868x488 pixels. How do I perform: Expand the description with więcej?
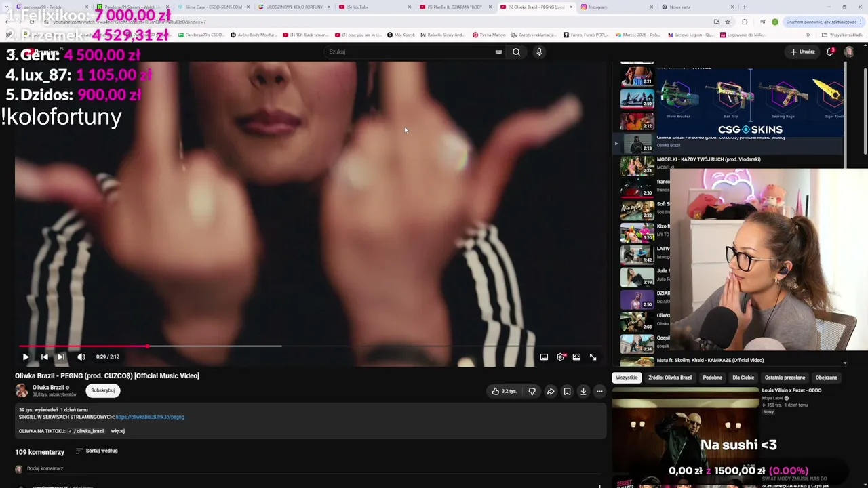click(x=117, y=431)
